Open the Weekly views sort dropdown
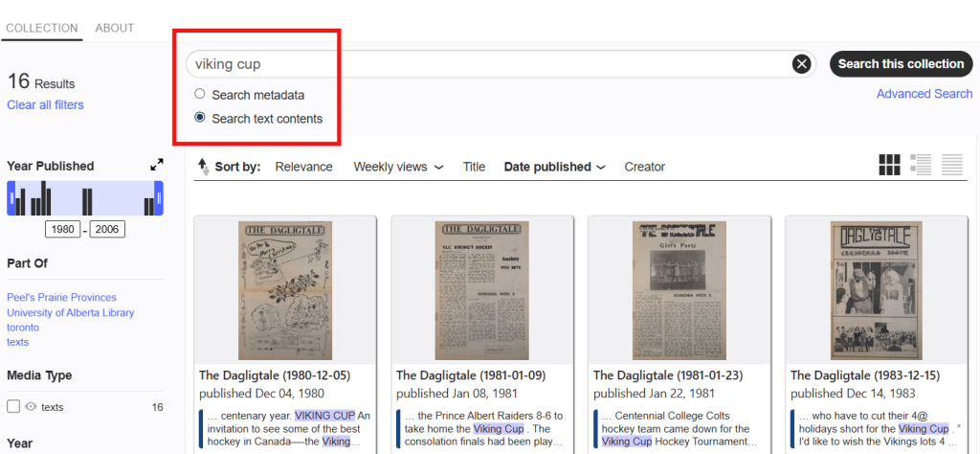Screen dimensions: 980x454 click(x=398, y=167)
